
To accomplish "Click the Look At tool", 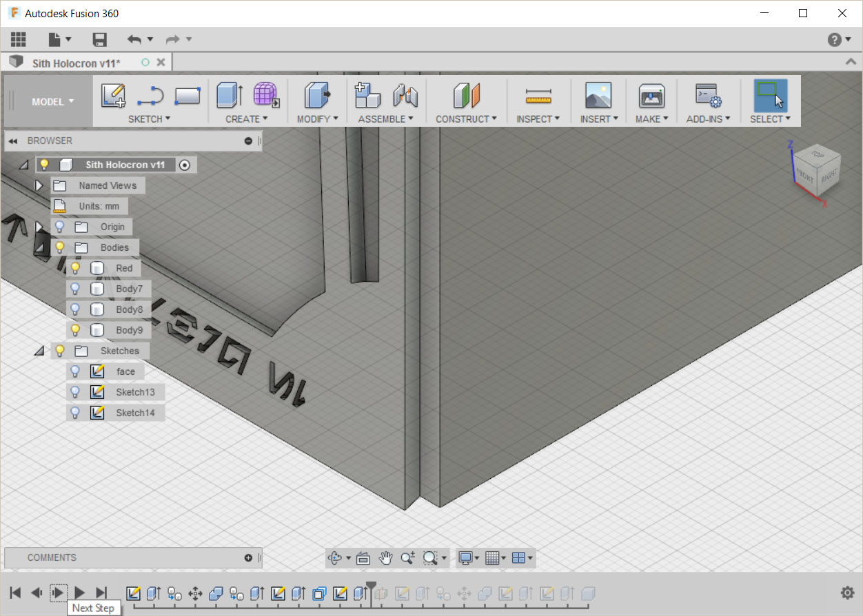I will 364,558.
